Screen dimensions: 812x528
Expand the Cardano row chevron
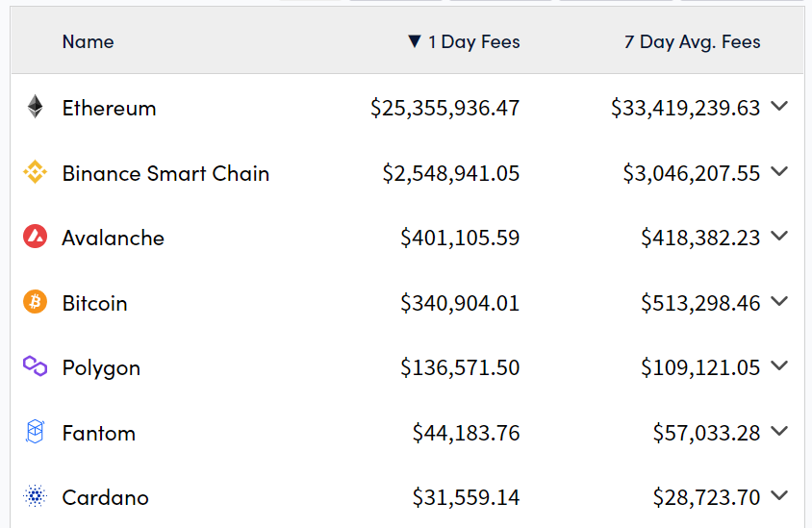(x=779, y=496)
